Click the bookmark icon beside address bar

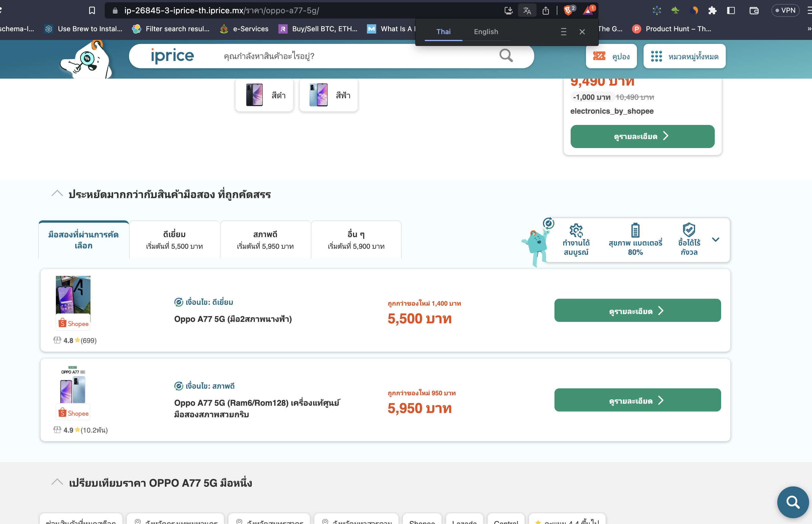pos(92,10)
